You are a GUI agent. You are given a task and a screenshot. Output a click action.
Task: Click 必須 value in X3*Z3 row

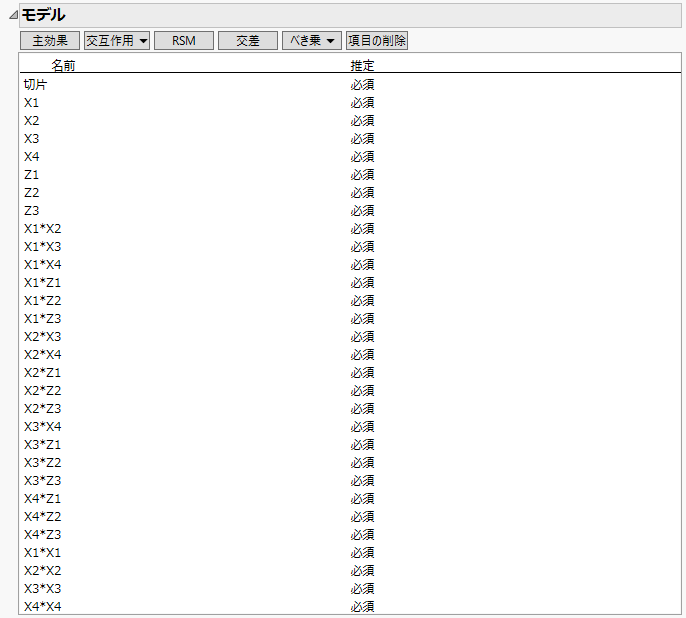(x=362, y=480)
